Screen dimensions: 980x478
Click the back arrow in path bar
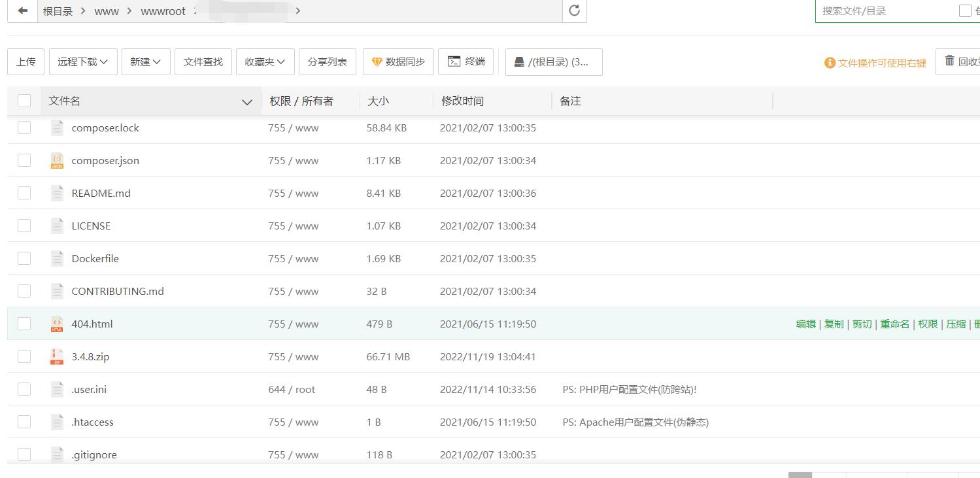[x=22, y=10]
